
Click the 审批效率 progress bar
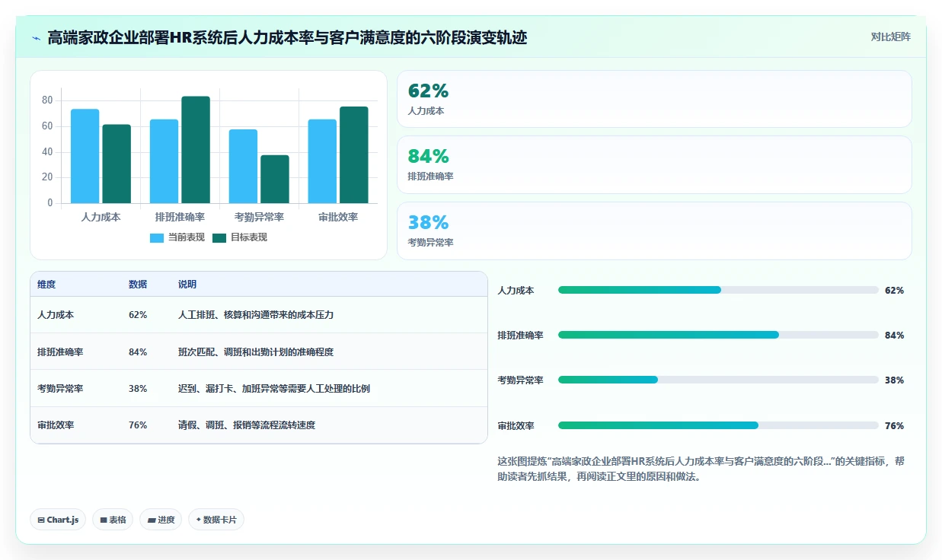pos(718,425)
